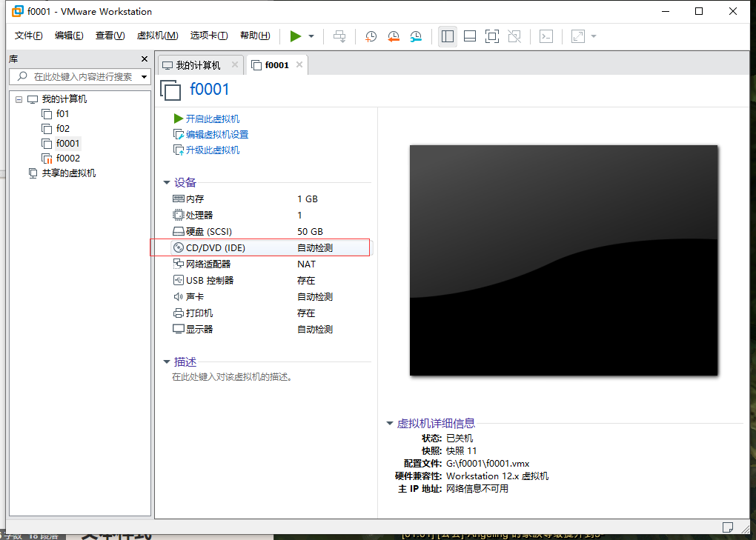
Task: Open the console view toolbar icon
Action: click(546, 36)
